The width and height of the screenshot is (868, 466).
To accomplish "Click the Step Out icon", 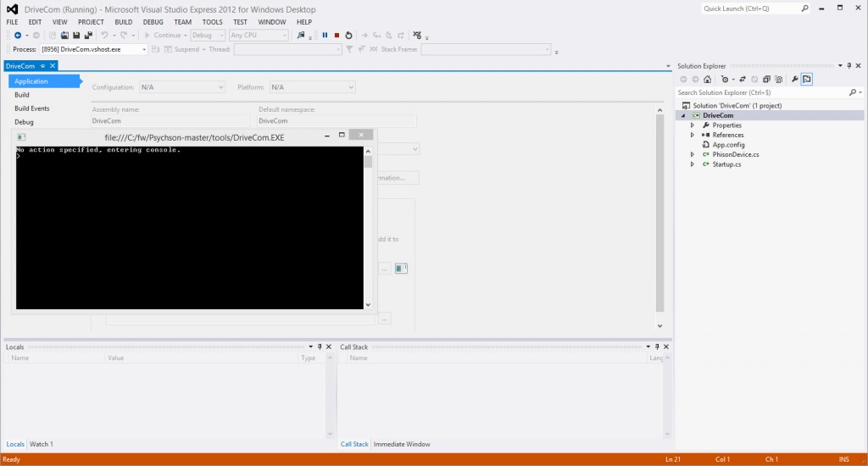I will (x=401, y=36).
